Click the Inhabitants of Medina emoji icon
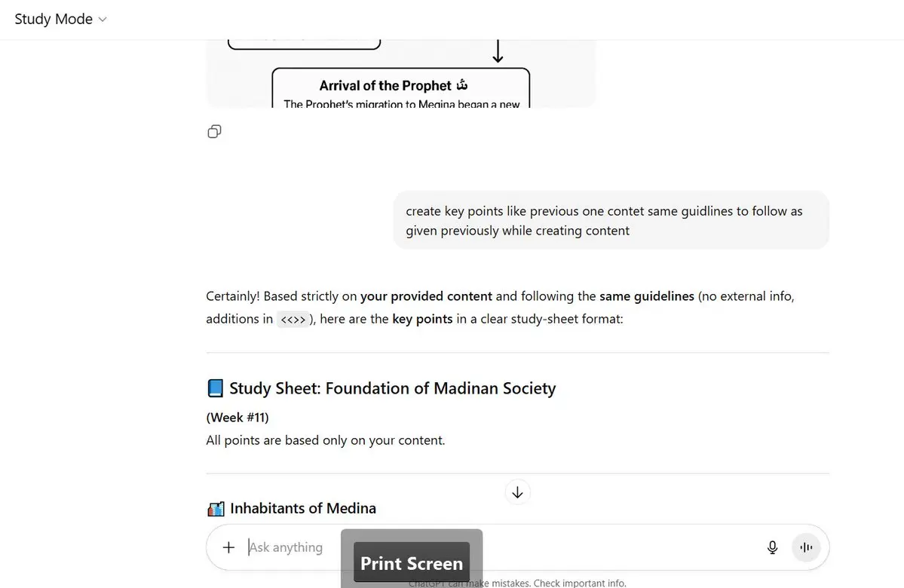 coord(216,508)
